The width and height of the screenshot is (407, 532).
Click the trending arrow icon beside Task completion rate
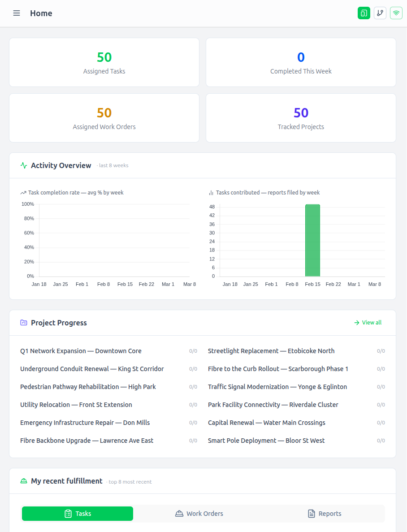click(x=23, y=192)
